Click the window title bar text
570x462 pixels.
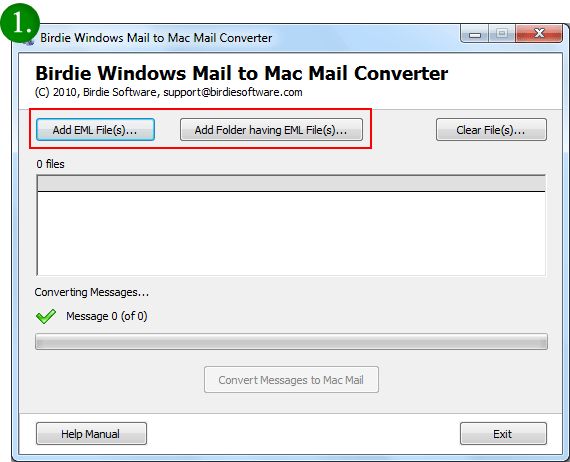[156, 37]
